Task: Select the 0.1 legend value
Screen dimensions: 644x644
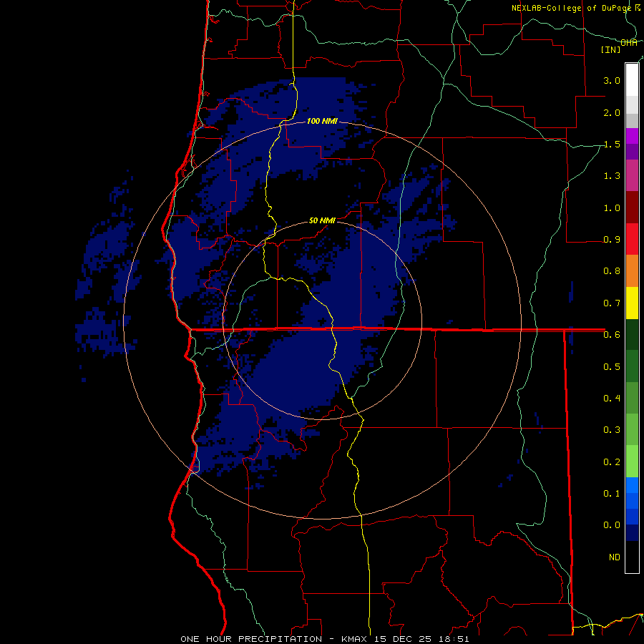Action: tap(612, 493)
